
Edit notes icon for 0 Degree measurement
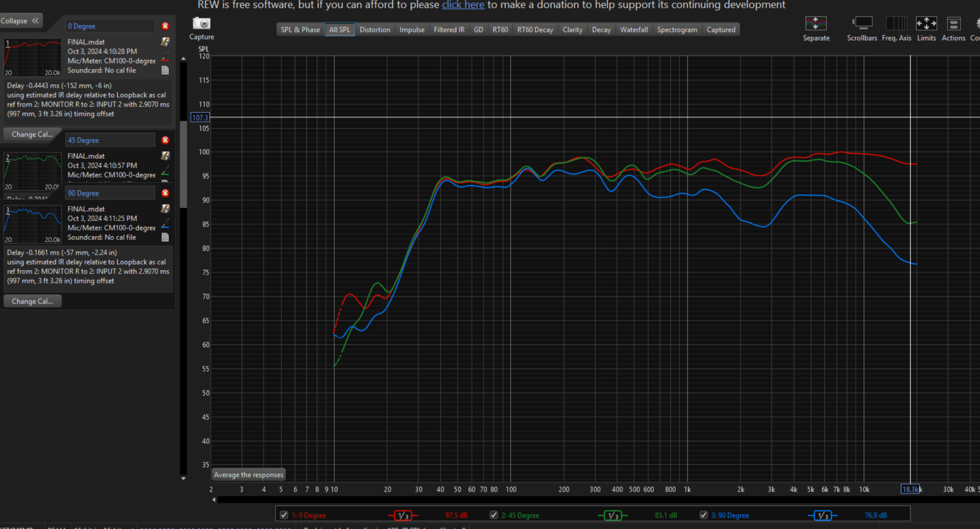(165, 42)
